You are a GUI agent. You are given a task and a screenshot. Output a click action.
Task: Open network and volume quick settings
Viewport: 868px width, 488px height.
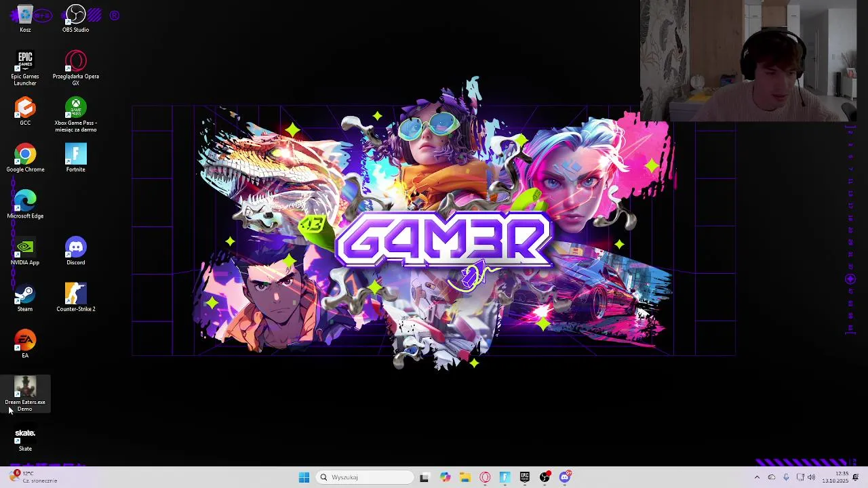[806, 477]
